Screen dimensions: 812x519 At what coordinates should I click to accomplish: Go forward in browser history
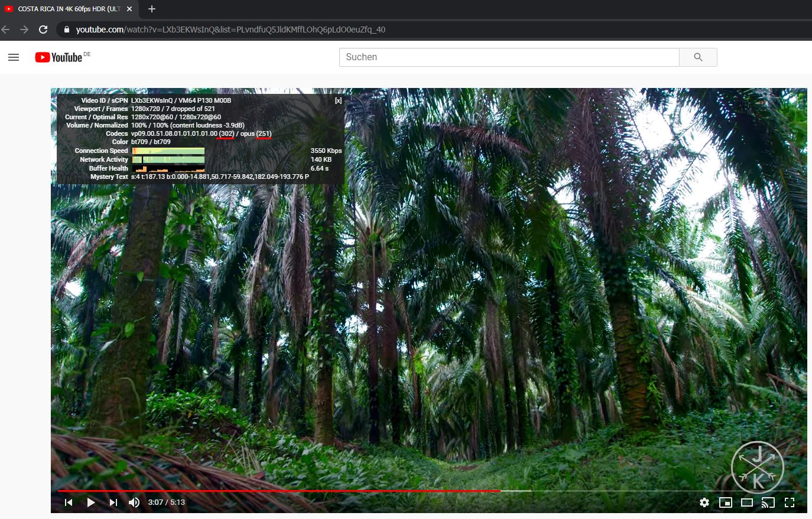tap(24, 30)
